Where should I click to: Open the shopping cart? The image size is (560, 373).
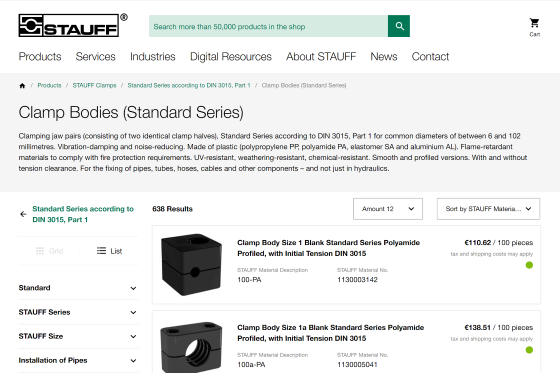(534, 27)
